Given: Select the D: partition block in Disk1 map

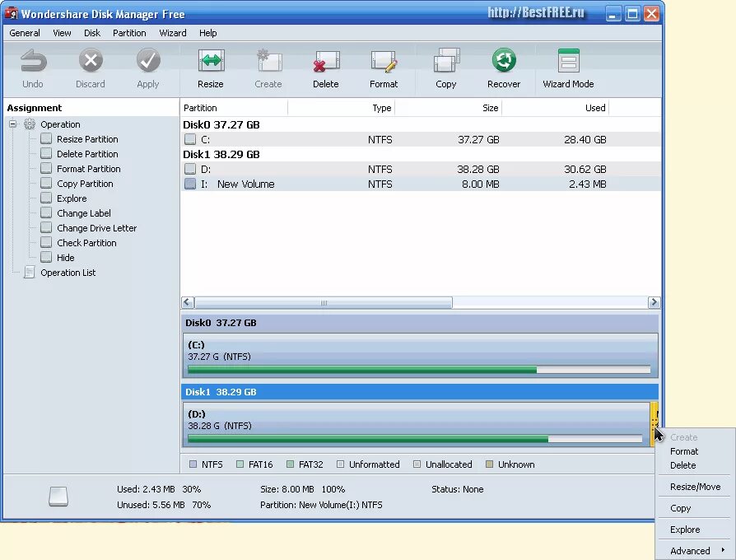Looking at the screenshot, I should pyautogui.click(x=416, y=424).
